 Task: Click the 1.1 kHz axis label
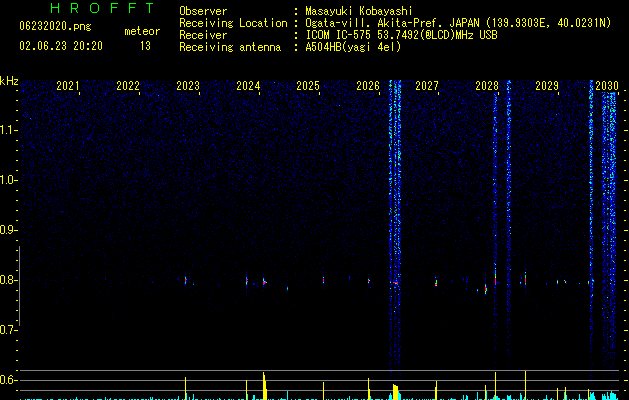(x=8, y=130)
